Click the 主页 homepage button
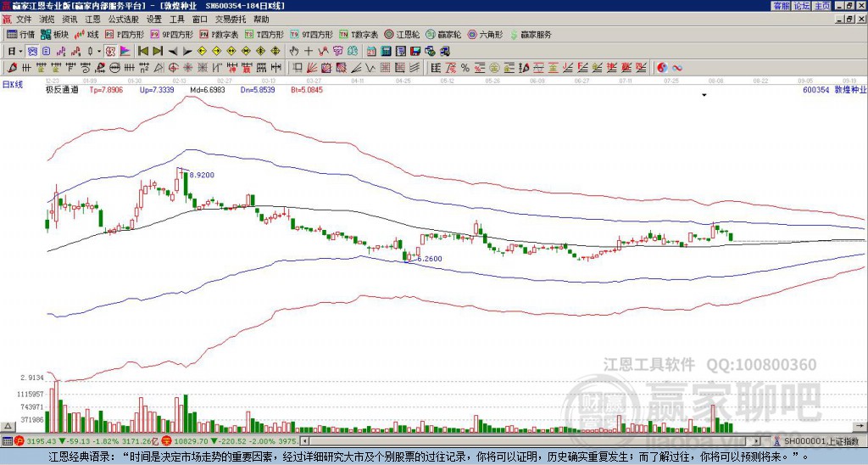 (x=822, y=6)
